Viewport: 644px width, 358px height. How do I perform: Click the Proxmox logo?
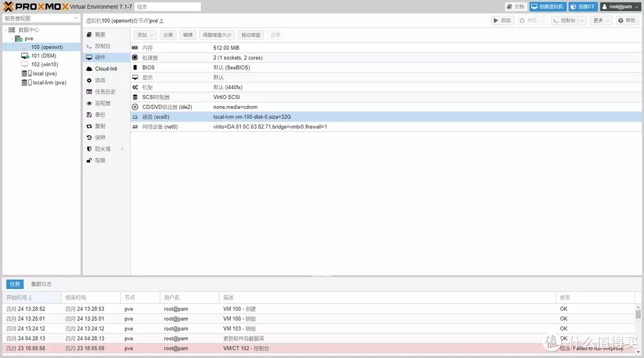[35, 7]
